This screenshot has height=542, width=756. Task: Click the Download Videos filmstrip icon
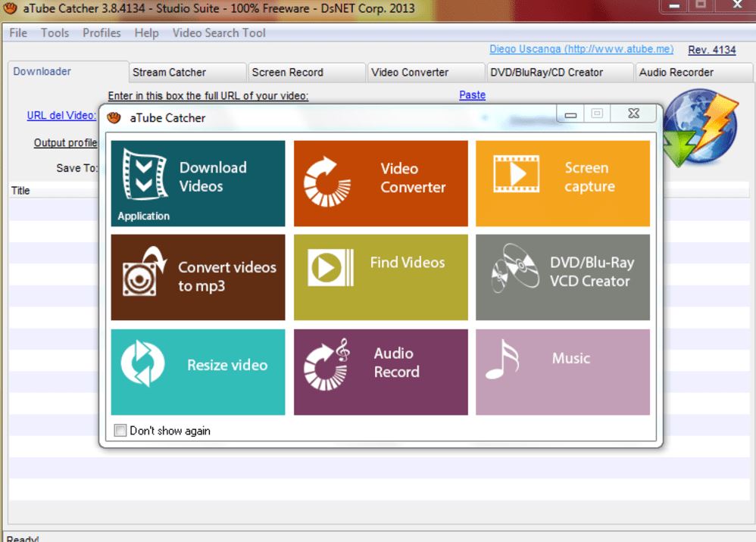pos(145,175)
